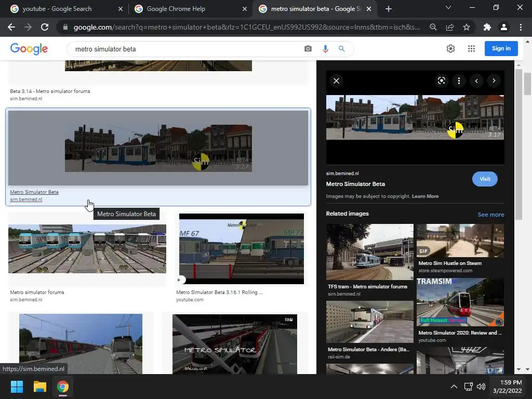Click See more related images
532x399 pixels.
(490, 215)
